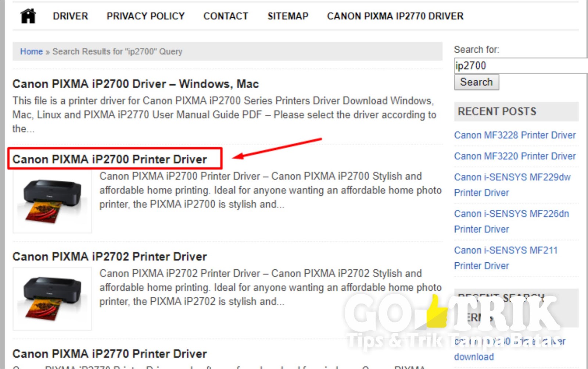The image size is (588, 369).
Task: Click the iP2700 'Stylish and affordable' excerpt text
Action: [x=270, y=190]
